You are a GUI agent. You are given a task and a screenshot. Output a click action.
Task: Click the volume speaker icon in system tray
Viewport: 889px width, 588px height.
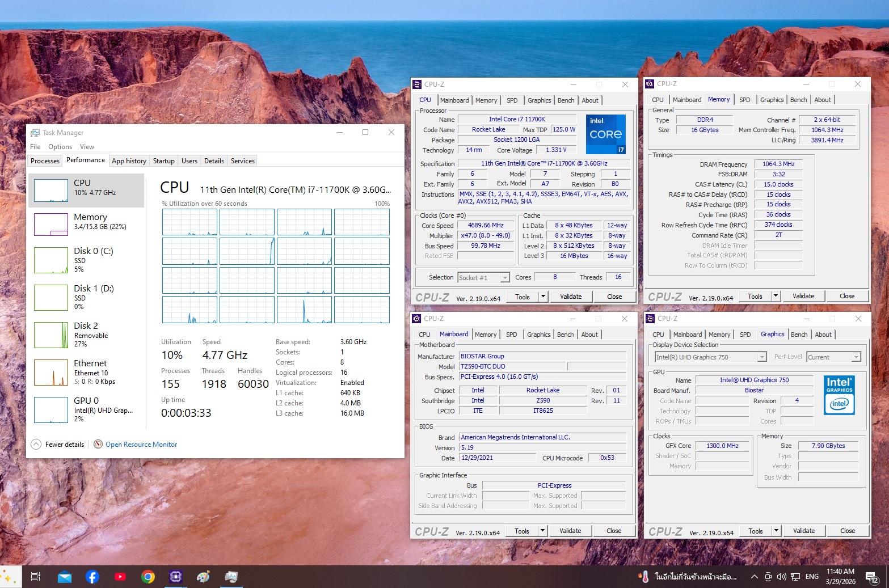click(781, 577)
